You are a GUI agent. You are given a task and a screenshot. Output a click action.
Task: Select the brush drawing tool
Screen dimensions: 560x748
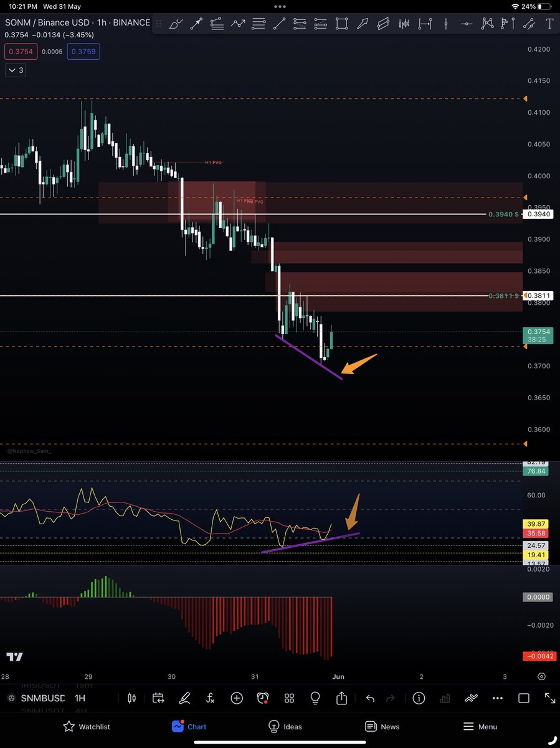click(176, 24)
